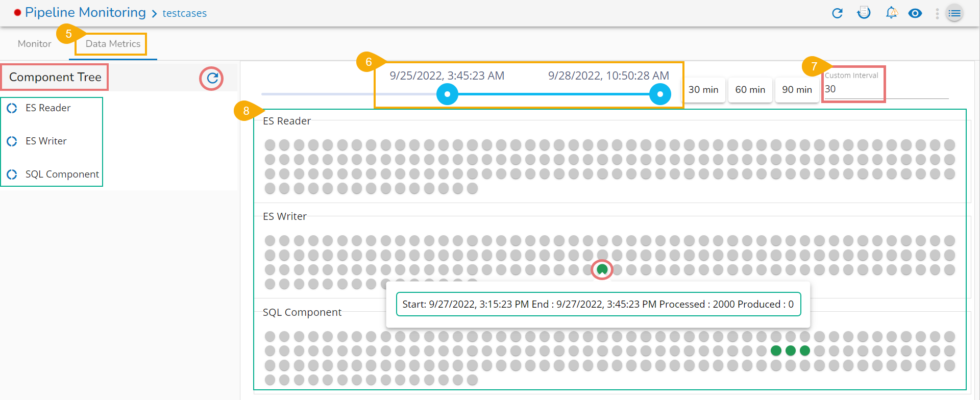Screen dimensions: 980x400
Task: Switch to the Monitor tab
Action: 34,44
